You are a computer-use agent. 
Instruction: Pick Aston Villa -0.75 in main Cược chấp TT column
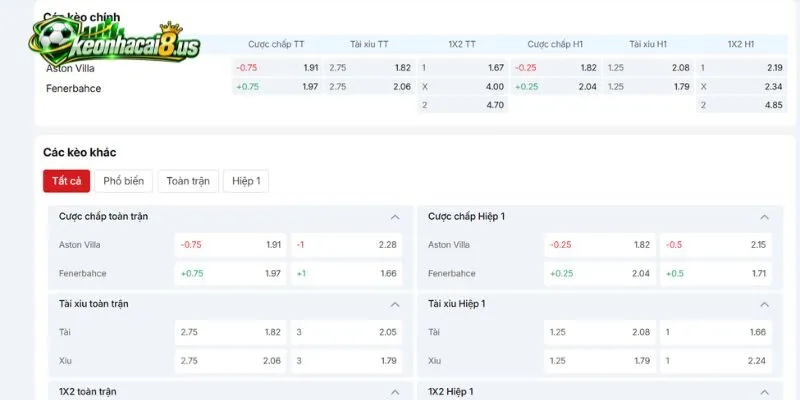277,68
